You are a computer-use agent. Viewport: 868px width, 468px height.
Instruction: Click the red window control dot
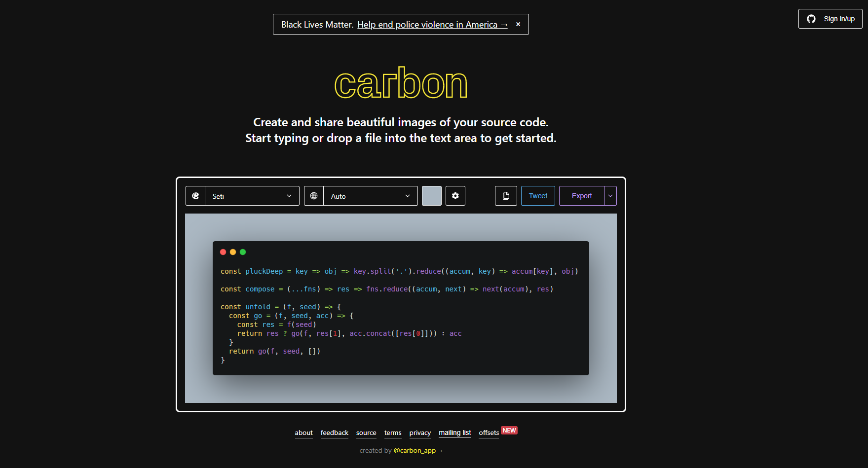(x=223, y=252)
